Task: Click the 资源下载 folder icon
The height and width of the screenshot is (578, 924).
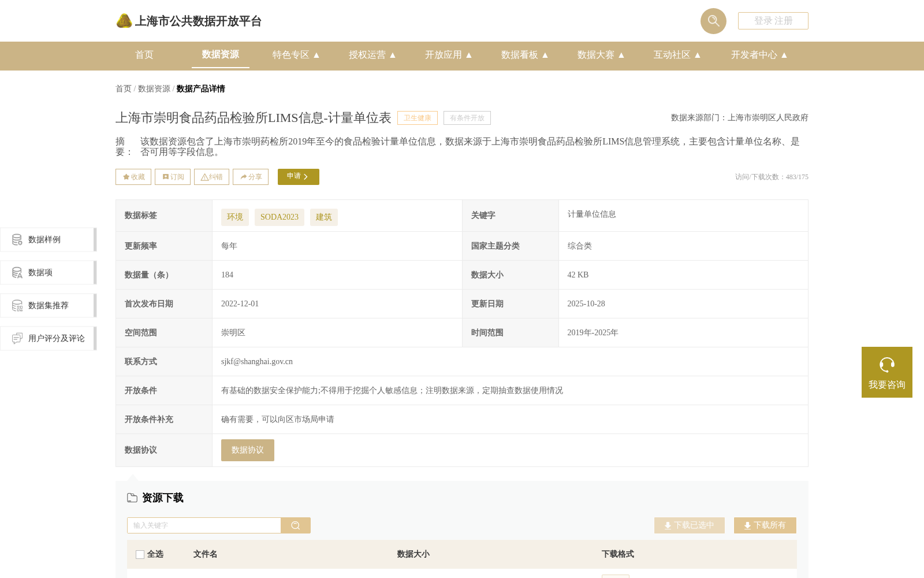Action: [x=132, y=498]
